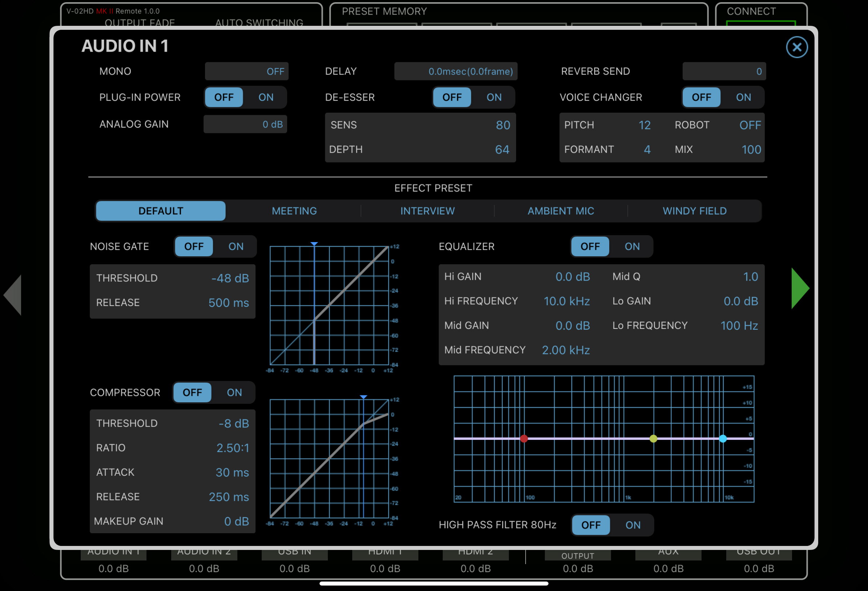Image resolution: width=868 pixels, height=591 pixels.
Task: Select the MEETING effect preset
Action: (294, 211)
